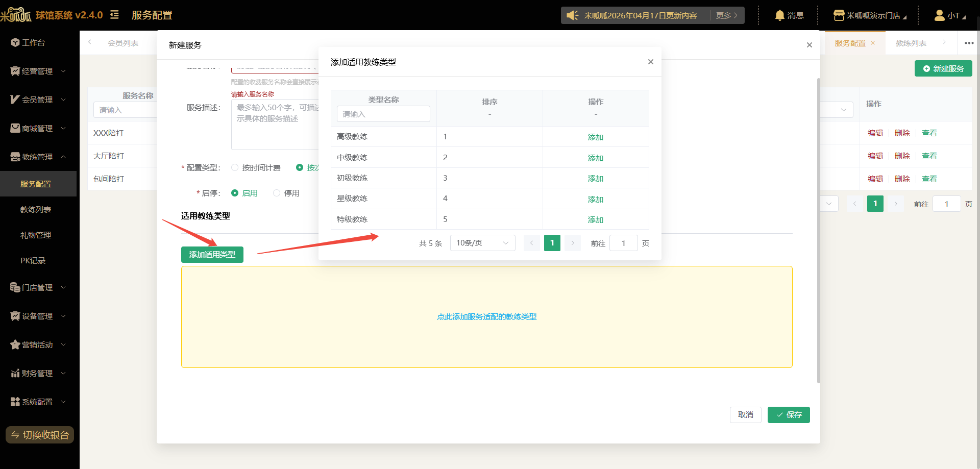Switch to the 教练列表 tab
Image resolution: width=980 pixels, height=469 pixels.
point(911,43)
